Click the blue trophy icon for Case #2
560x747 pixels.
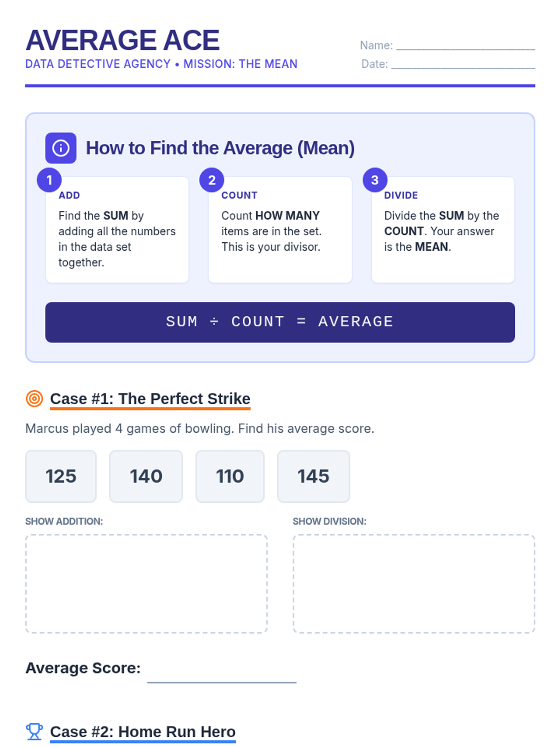click(x=34, y=732)
